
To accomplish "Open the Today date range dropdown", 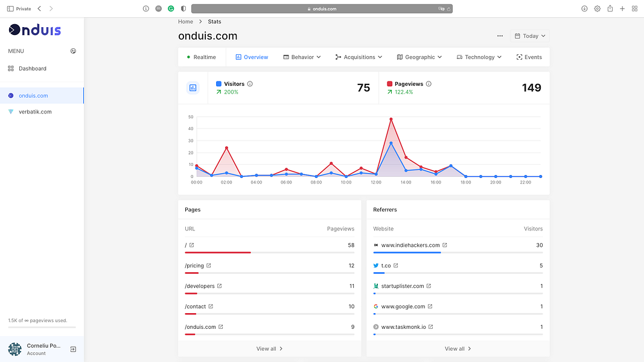I will [529, 36].
